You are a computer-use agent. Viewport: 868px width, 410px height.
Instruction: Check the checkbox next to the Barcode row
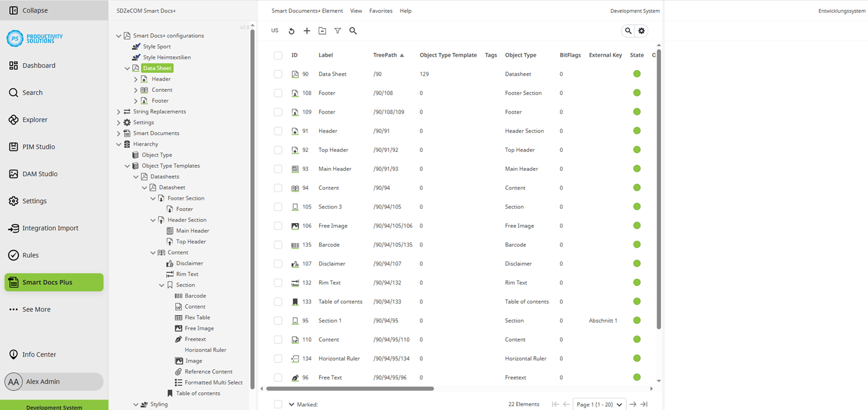pos(278,244)
